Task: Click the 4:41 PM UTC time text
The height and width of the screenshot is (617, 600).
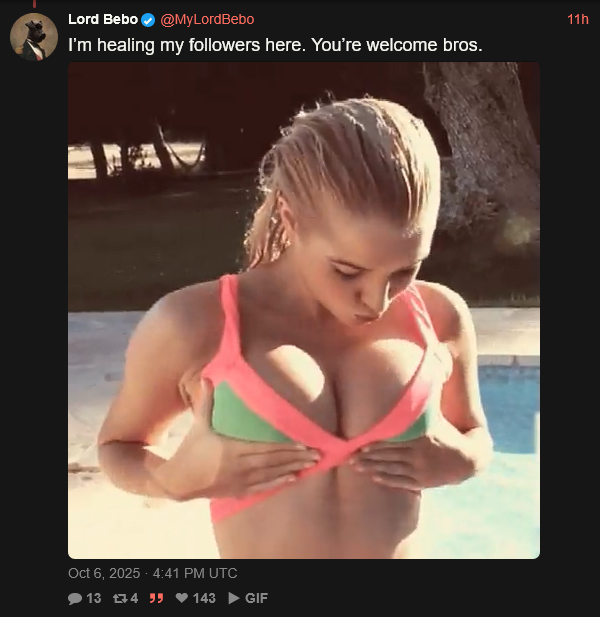Action: click(x=195, y=573)
